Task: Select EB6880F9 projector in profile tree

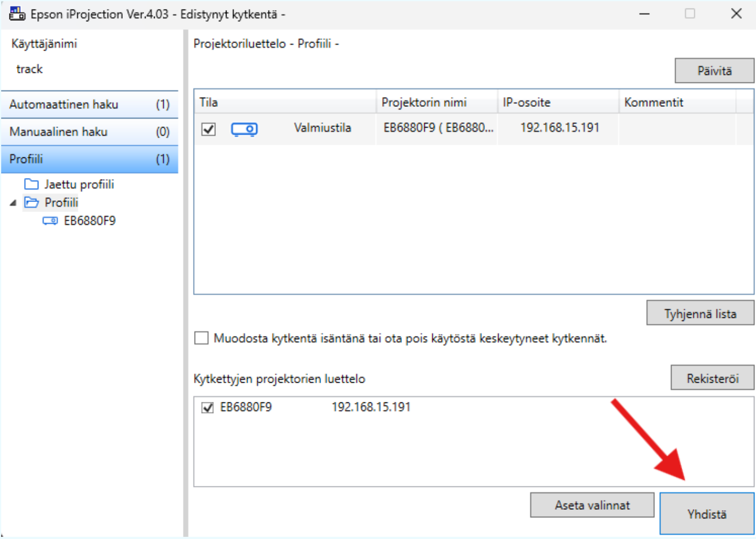Action: click(x=89, y=221)
